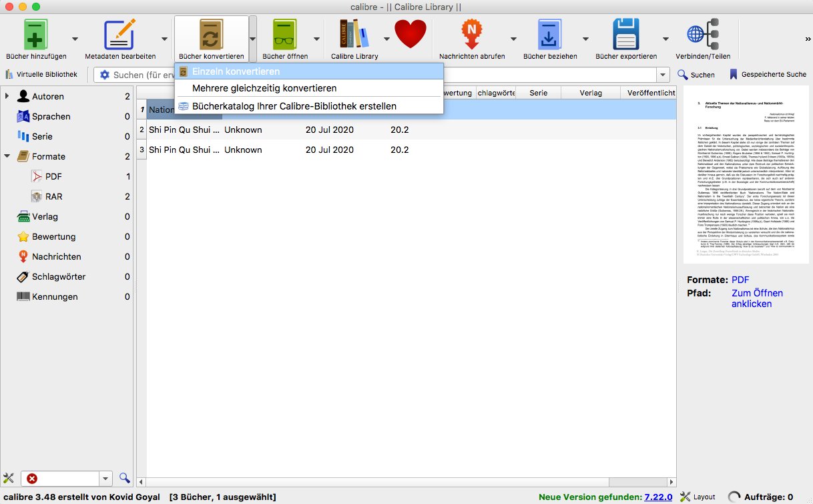Show more toolbar items chevron
Image resolution: width=813 pixels, height=504 pixels.
point(808,39)
